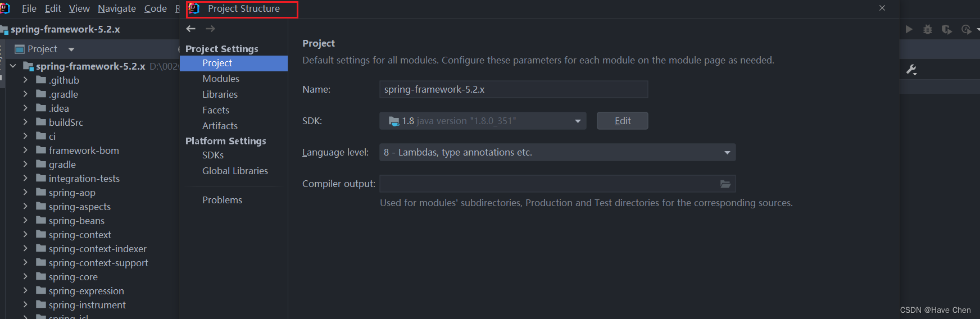The height and width of the screenshot is (319, 980).
Task: Click spring-framework-5.2.x breadcrumb in navigation bar
Action: point(65,29)
